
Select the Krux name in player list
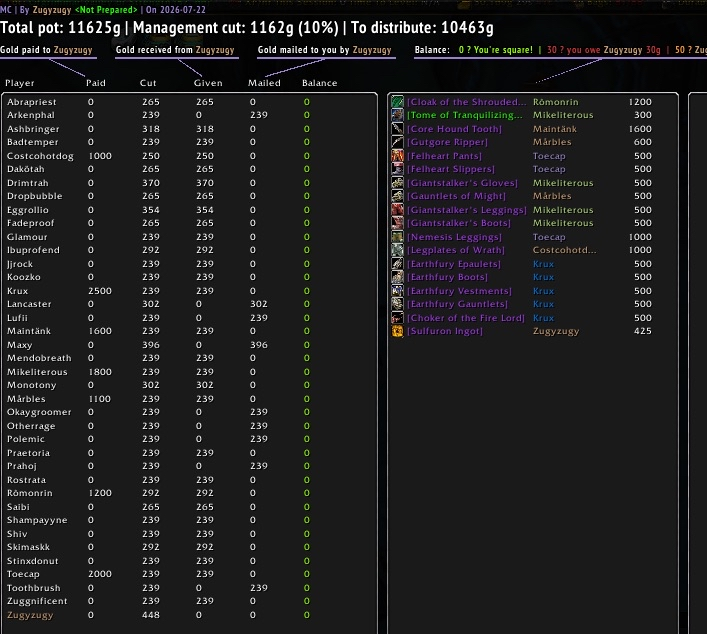17,291
